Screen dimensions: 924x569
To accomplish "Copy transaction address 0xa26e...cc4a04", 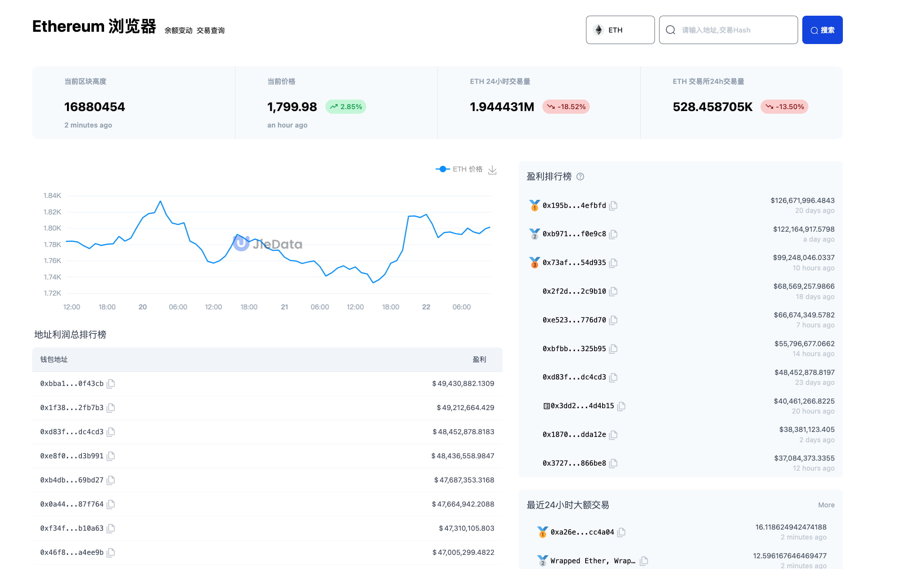I will coord(621,532).
